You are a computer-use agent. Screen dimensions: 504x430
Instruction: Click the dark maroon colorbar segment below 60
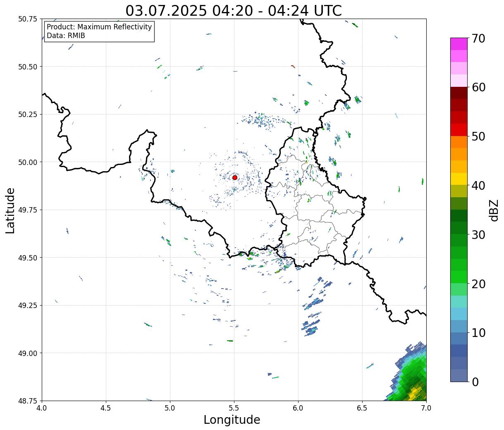(x=459, y=93)
